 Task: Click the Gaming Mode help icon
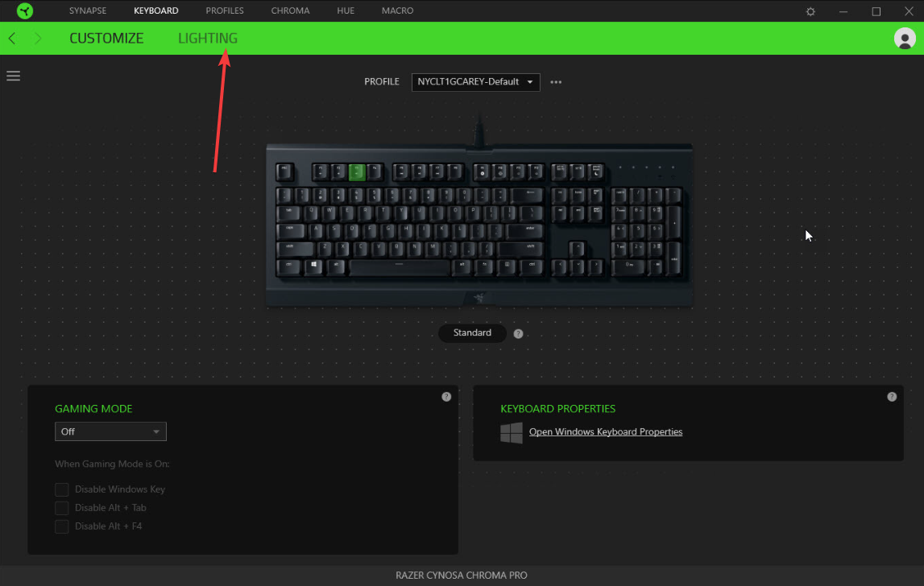(446, 396)
